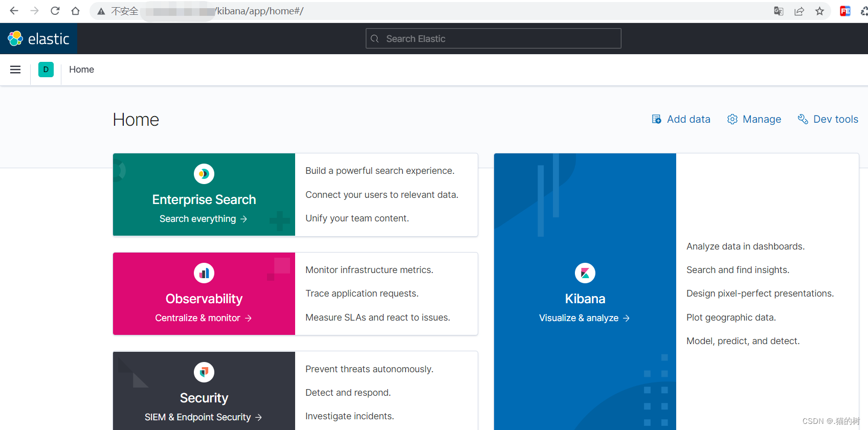
Task: Click SIEM & Endpoint Security link
Action: point(204,417)
